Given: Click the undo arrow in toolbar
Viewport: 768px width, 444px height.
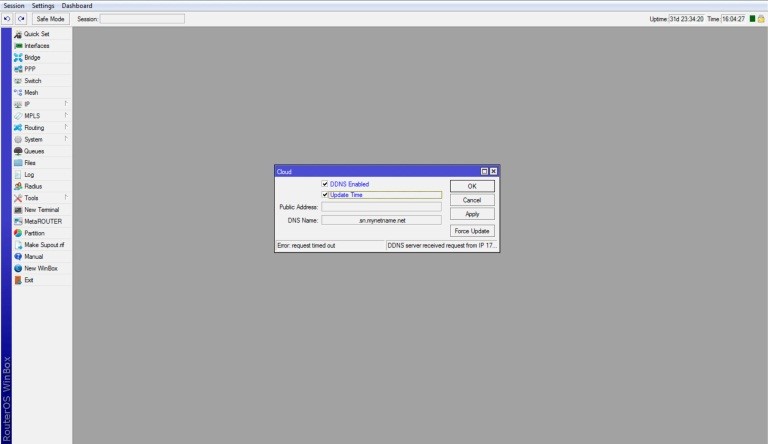Looking at the screenshot, I should [7, 19].
